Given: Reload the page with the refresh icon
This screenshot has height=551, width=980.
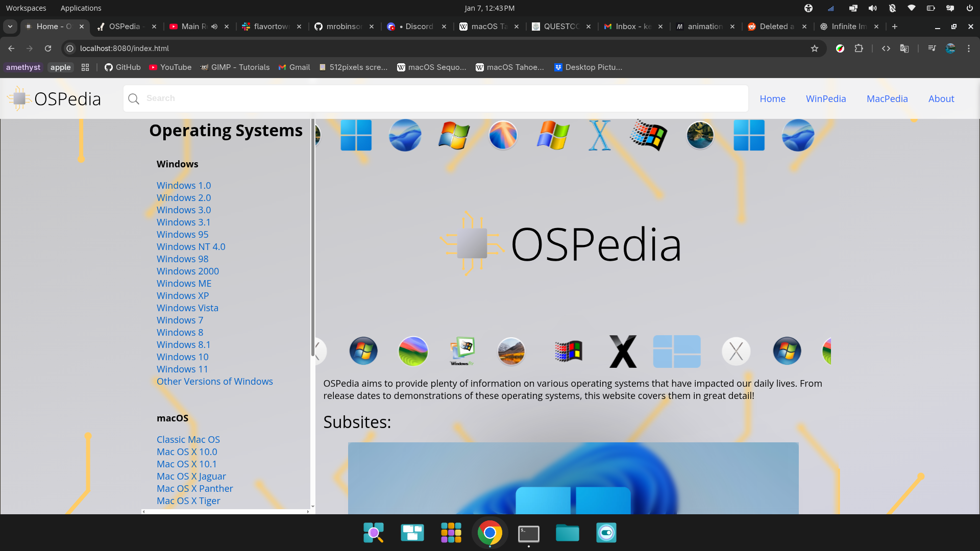Looking at the screenshot, I should (48, 48).
